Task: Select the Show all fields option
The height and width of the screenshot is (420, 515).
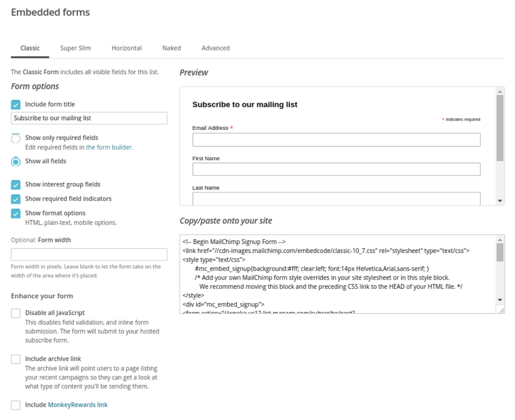Action: [15, 161]
